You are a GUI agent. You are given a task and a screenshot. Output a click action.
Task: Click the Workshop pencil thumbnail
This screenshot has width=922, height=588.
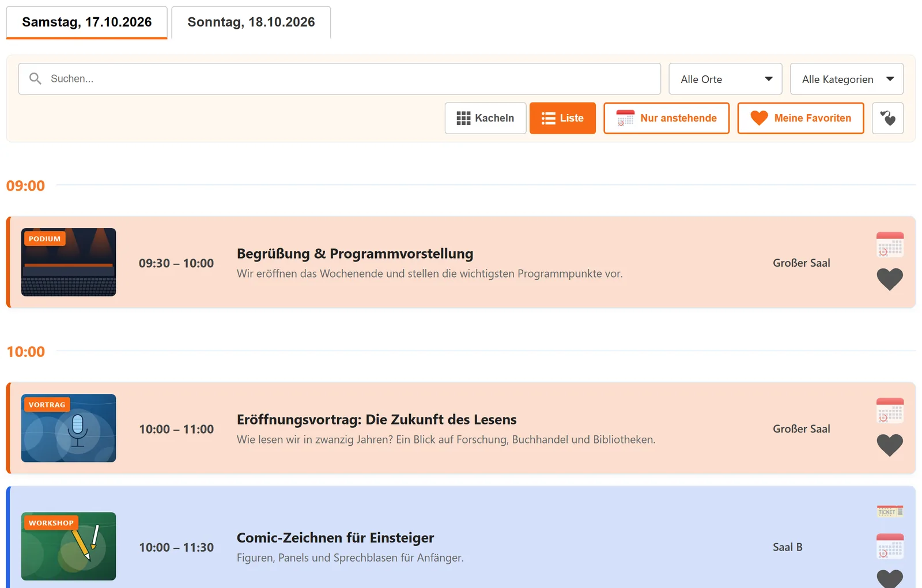[69, 546]
